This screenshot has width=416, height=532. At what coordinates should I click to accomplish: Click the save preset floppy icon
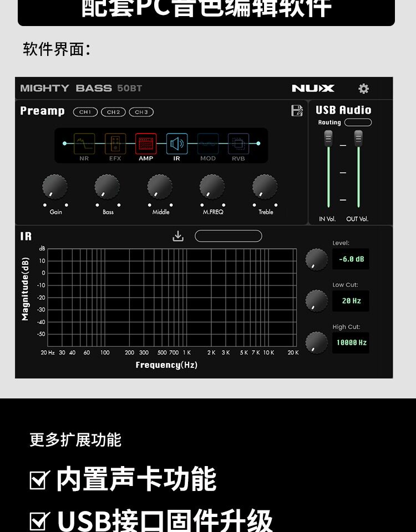[297, 111]
